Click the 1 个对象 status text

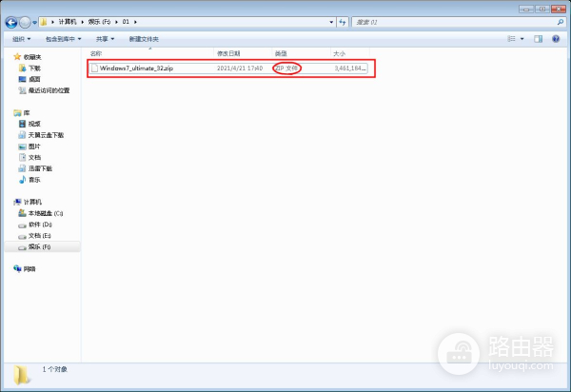[x=55, y=369]
